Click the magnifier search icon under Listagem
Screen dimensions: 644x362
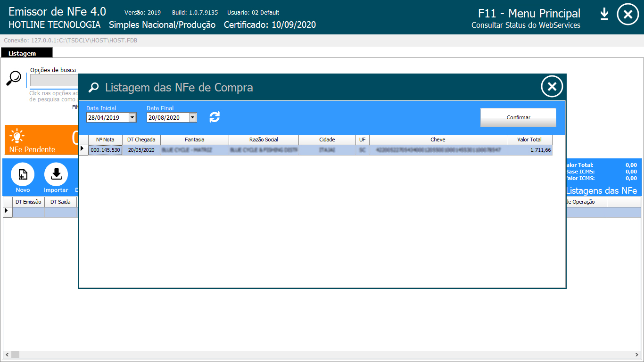click(14, 78)
